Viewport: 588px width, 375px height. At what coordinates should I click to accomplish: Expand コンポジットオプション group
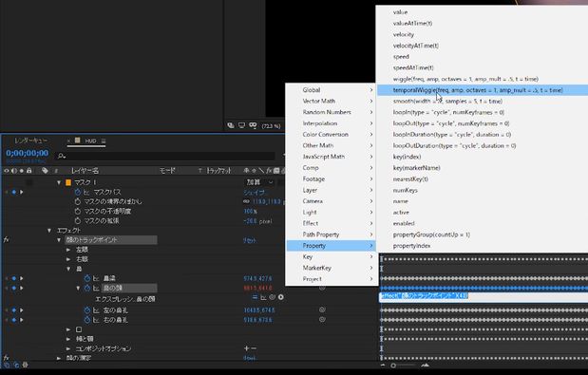(x=68, y=348)
